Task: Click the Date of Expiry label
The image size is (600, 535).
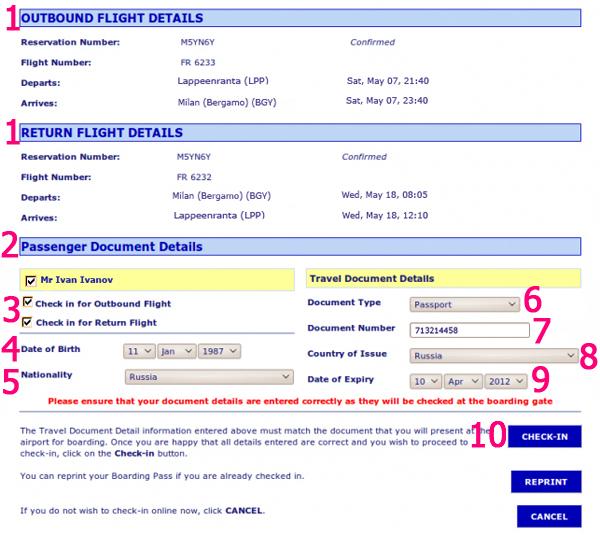Action: (341, 380)
